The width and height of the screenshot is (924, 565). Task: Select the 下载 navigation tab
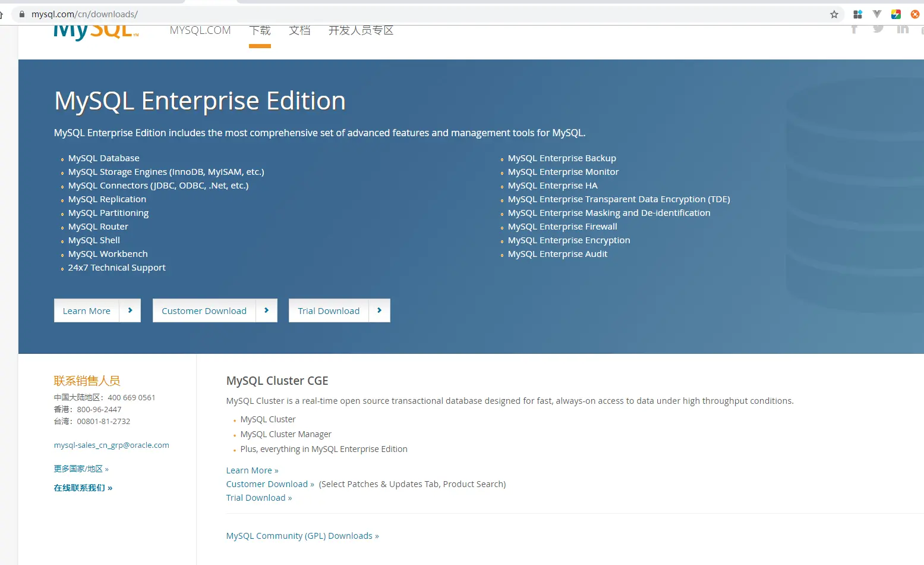click(260, 30)
